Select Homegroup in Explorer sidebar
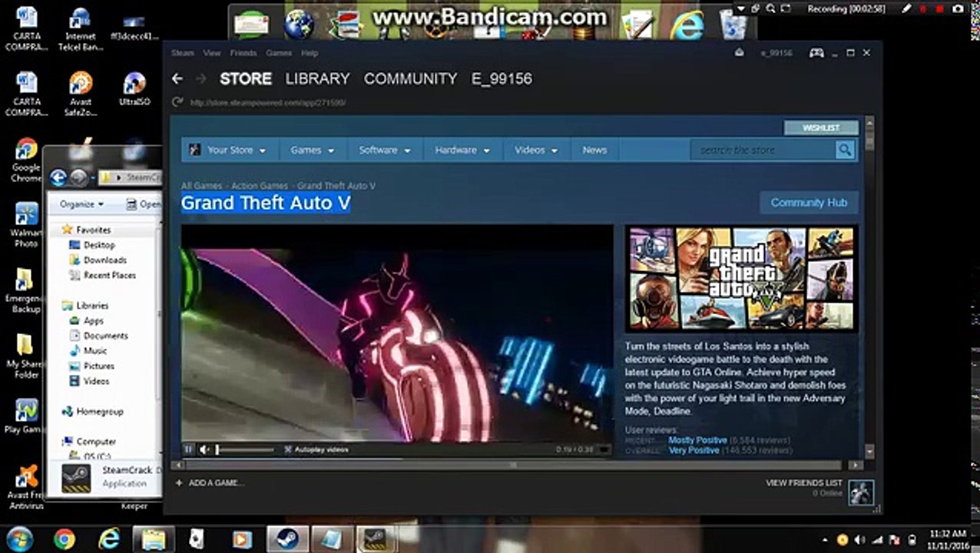The image size is (980, 553). [x=99, y=412]
